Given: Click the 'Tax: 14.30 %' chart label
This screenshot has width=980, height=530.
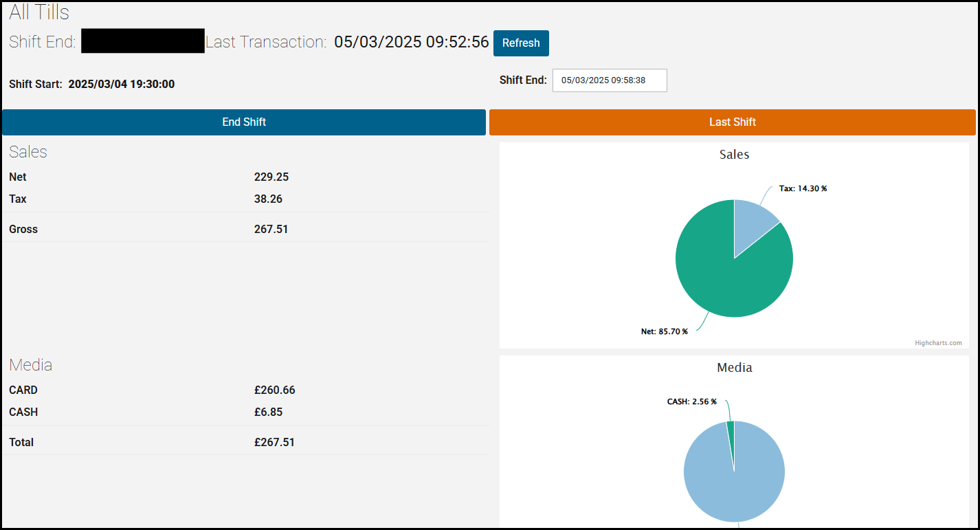Looking at the screenshot, I should click(803, 188).
